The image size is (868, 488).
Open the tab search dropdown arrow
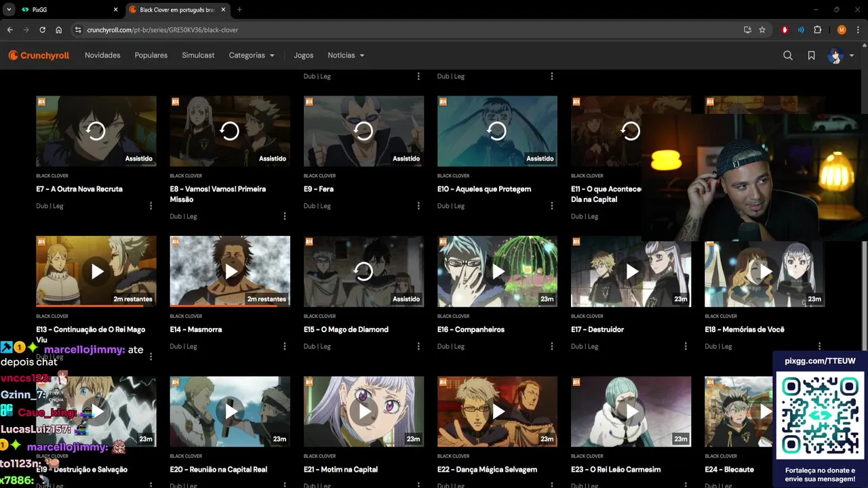9,9
